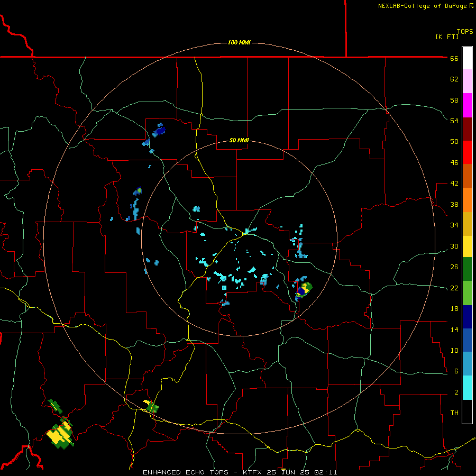Click the TOPS legend title
476x476 pixels.
click(465, 31)
